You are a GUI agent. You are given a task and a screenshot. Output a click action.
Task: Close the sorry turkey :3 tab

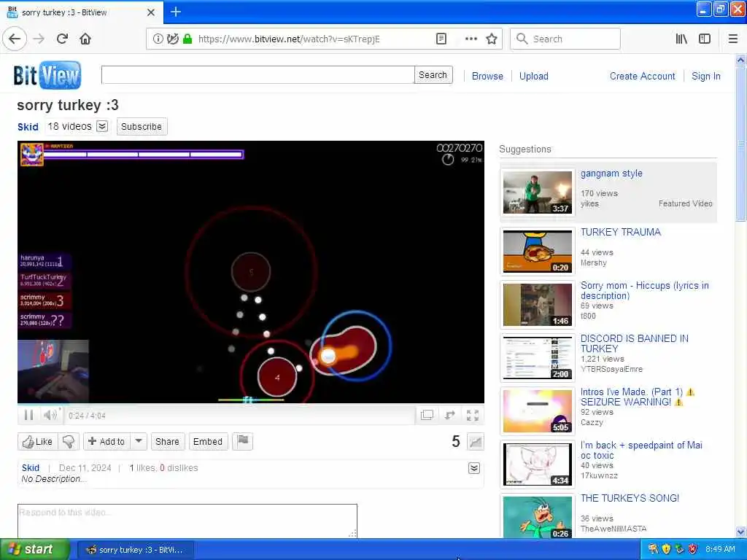tap(151, 12)
